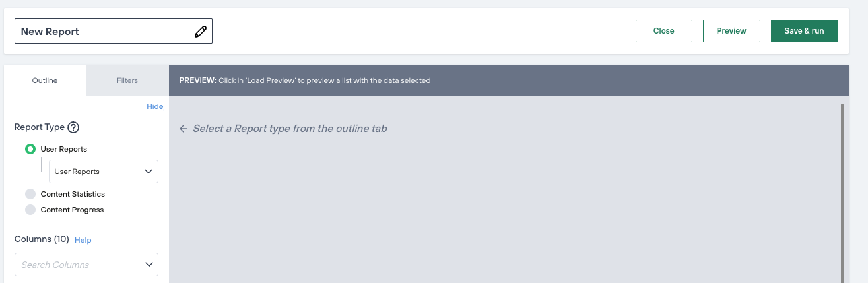Click the pencil icon to rename report
This screenshot has width=868, height=283.
[201, 31]
